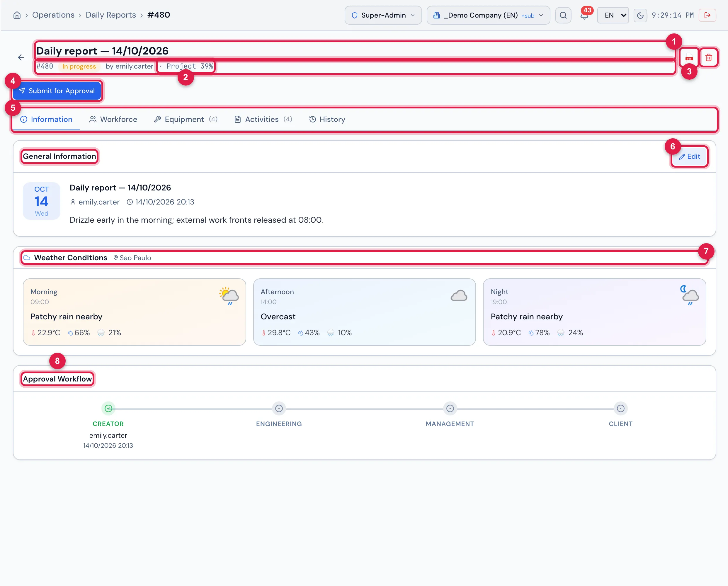Open the Super-Admin role dropdown

(383, 15)
